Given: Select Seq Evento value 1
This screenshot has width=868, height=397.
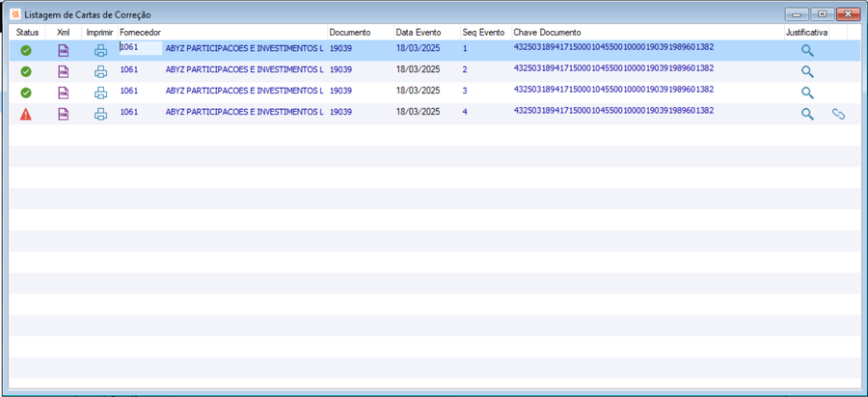Looking at the screenshot, I should click(x=465, y=48).
